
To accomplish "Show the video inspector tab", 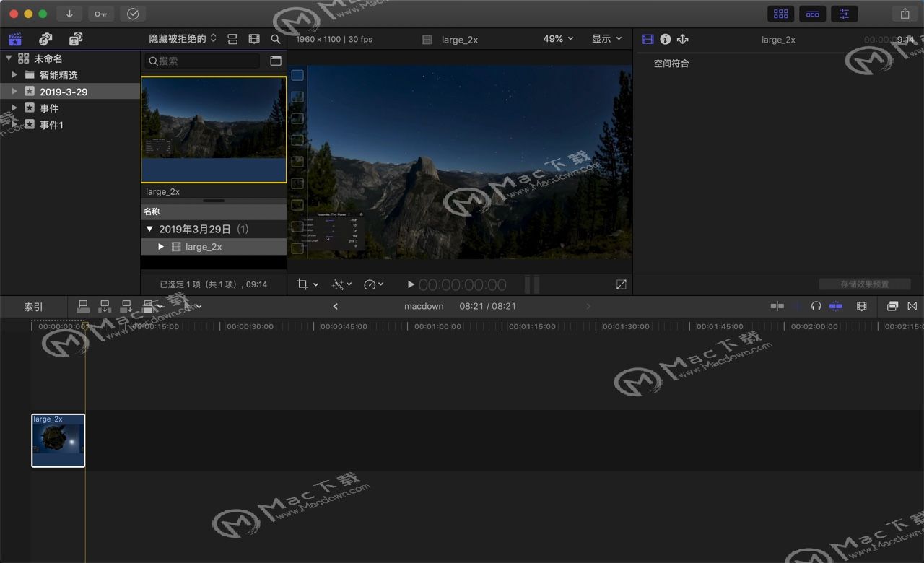I will pyautogui.click(x=648, y=39).
